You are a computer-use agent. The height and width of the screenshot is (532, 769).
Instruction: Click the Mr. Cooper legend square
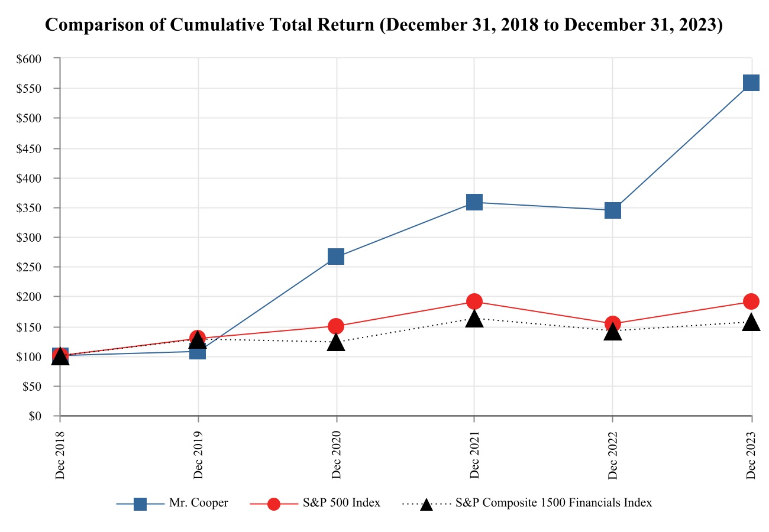pos(140,504)
